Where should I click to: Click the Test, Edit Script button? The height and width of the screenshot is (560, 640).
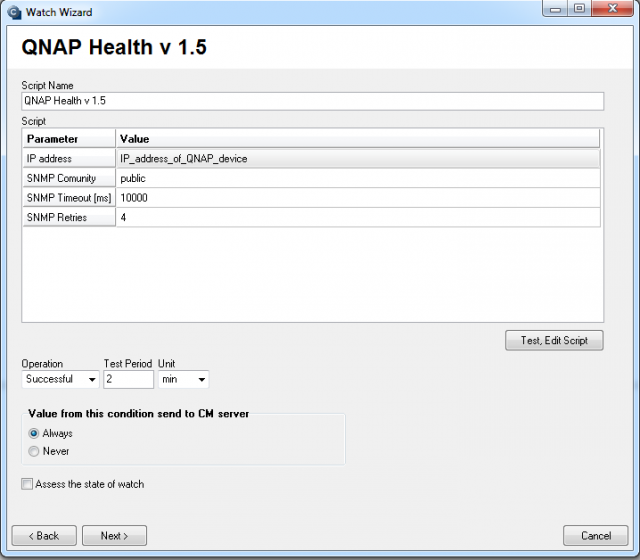pos(554,340)
